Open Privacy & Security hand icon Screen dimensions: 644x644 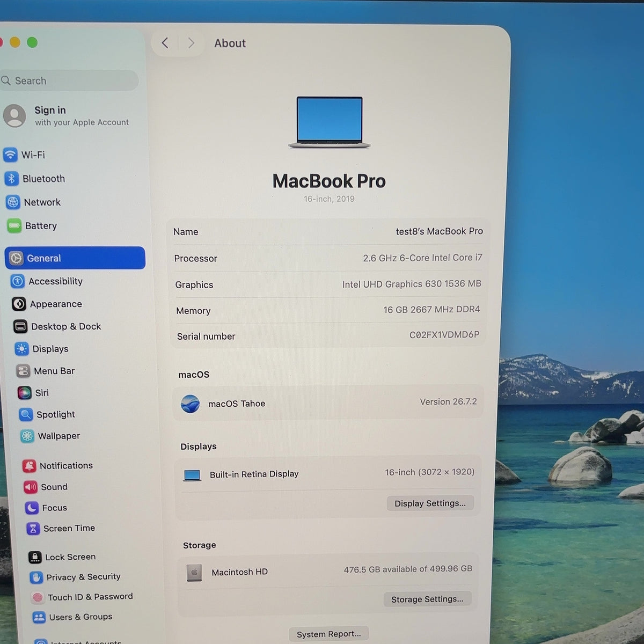pyautogui.click(x=36, y=577)
